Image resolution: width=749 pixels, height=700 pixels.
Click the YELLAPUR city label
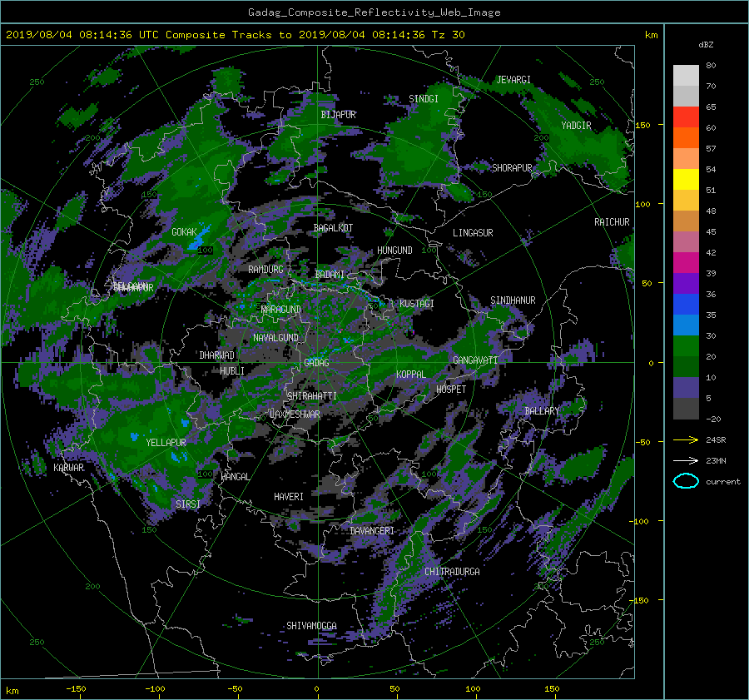click(x=166, y=443)
